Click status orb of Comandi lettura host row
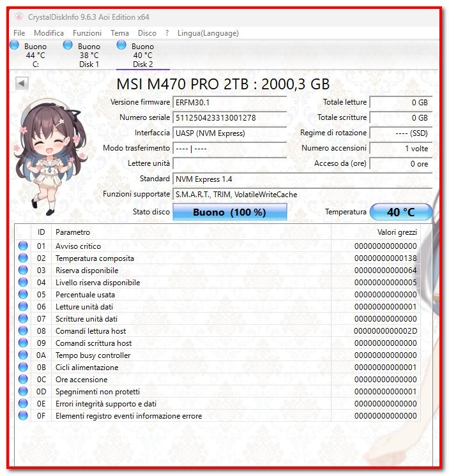449x476 pixels. click(23, 331)
